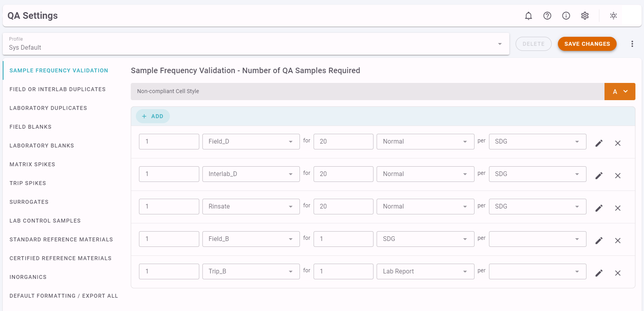The width and height of the screenshot is (644, 311).
Task: Click the 'for 1' field in Trip_B row
Action: click(343, 271)
